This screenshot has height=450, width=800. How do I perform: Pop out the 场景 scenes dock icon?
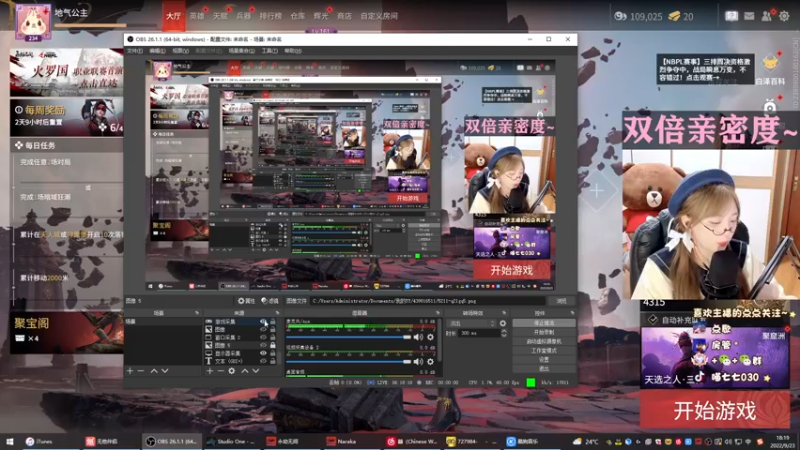(x=197, y=313)
